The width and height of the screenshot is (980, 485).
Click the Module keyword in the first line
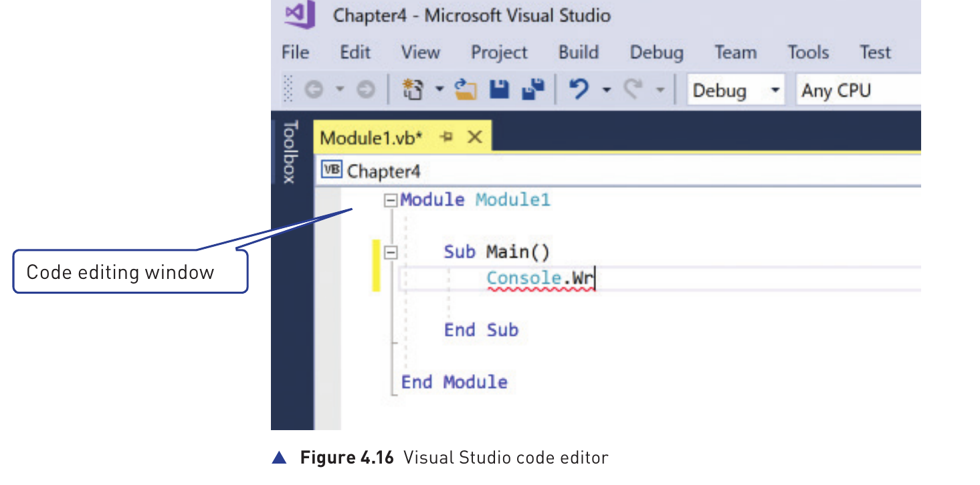[433, 199]
